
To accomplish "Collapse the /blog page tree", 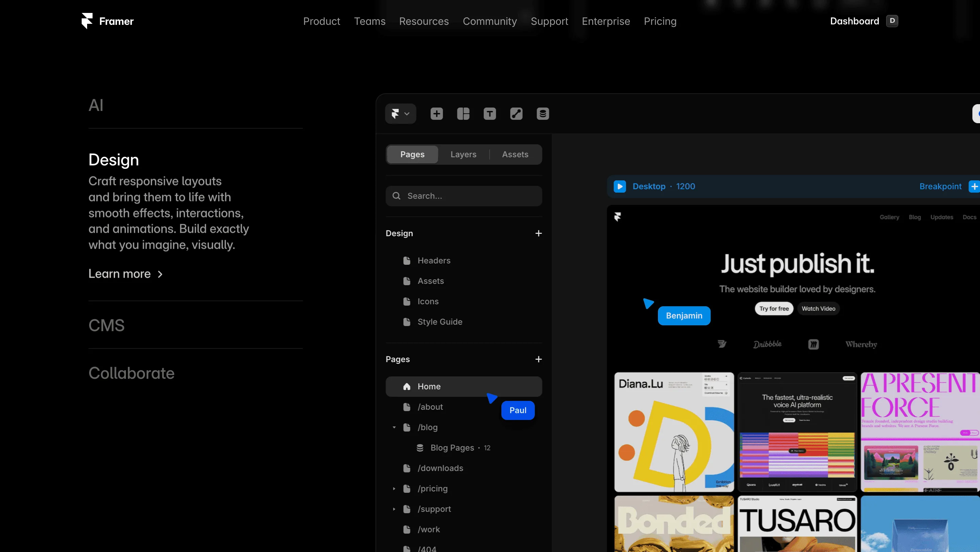I will tap(394, 427).
